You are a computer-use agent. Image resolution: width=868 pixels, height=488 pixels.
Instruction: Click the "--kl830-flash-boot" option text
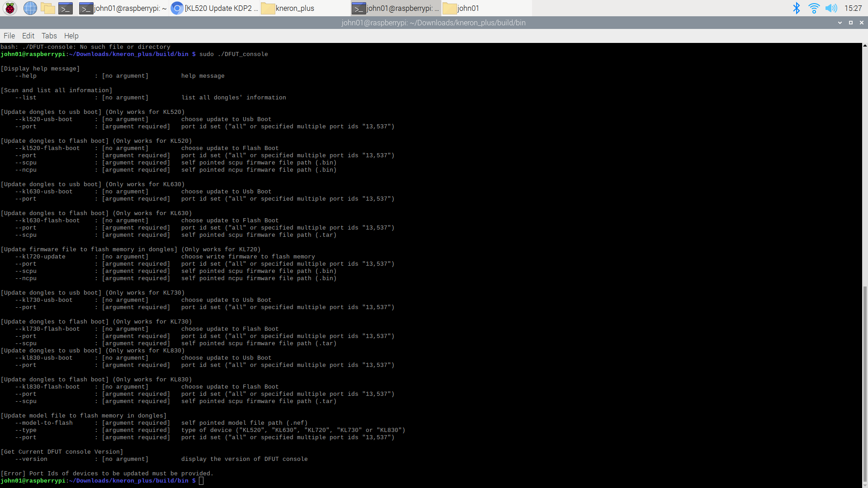point(47,387)
